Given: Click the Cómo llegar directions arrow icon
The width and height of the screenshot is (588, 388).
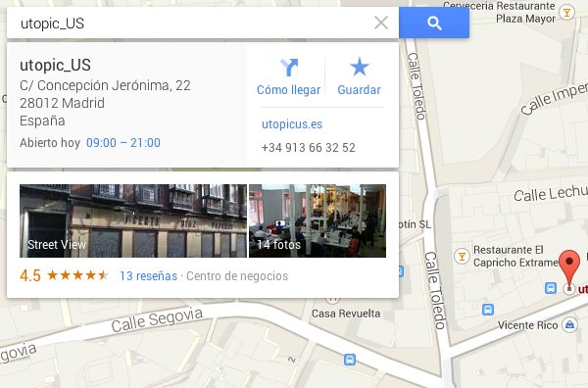Looking at the screenshot, I should pos(289,67).
